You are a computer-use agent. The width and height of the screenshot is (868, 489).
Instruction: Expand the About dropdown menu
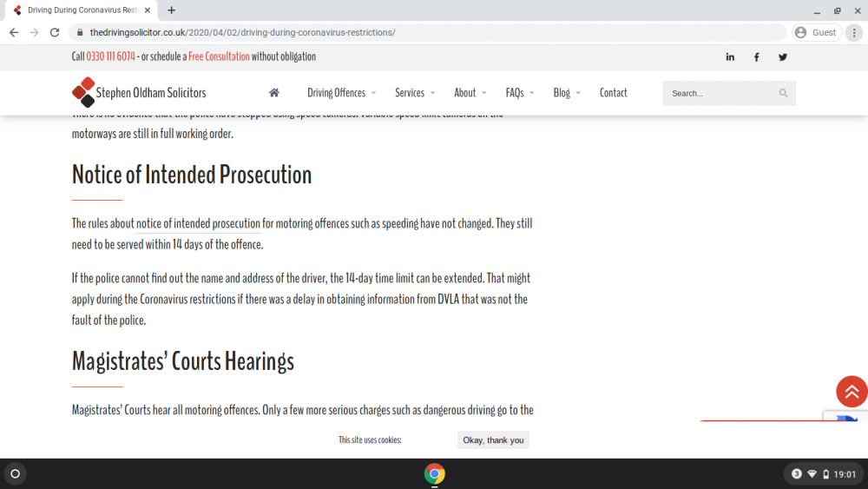pyautogui.click(x=470, y=92)
